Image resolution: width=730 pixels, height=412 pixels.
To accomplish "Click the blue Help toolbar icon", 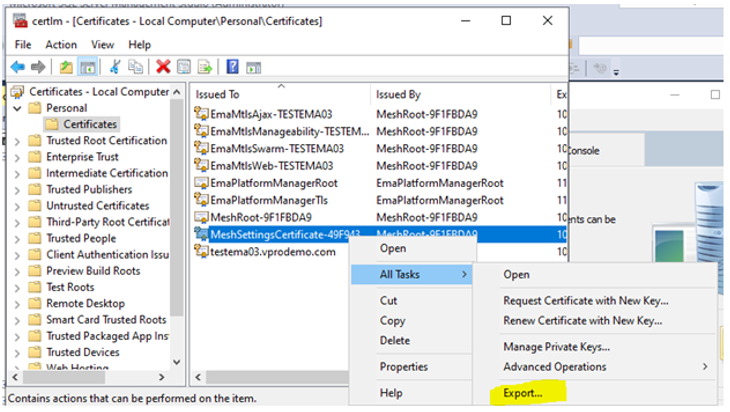I will pos(232,67).
